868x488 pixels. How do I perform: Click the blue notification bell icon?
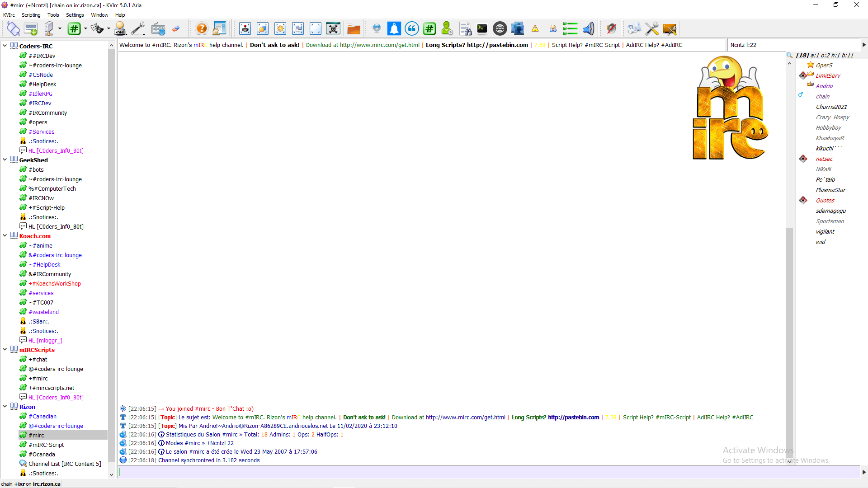coord(394,29)
